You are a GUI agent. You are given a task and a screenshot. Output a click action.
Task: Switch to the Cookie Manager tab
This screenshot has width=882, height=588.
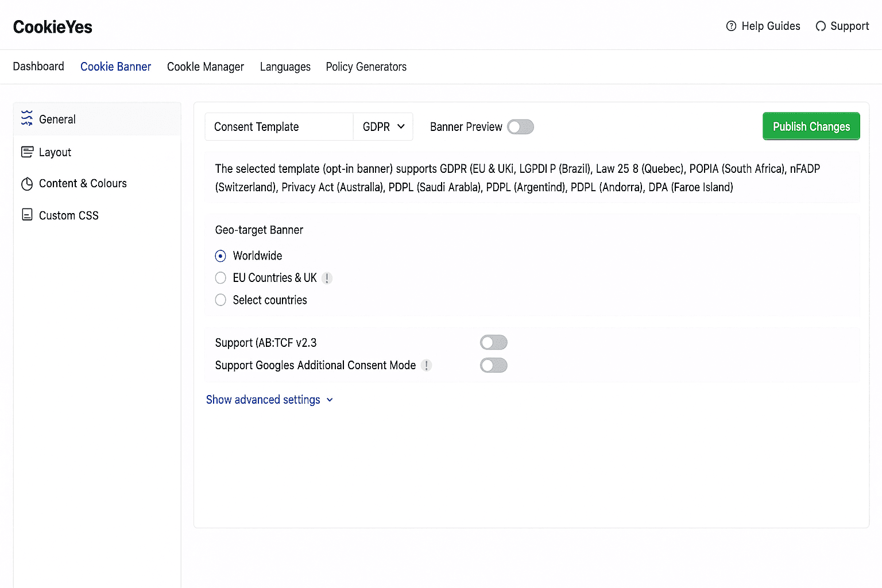coord(205,67)
